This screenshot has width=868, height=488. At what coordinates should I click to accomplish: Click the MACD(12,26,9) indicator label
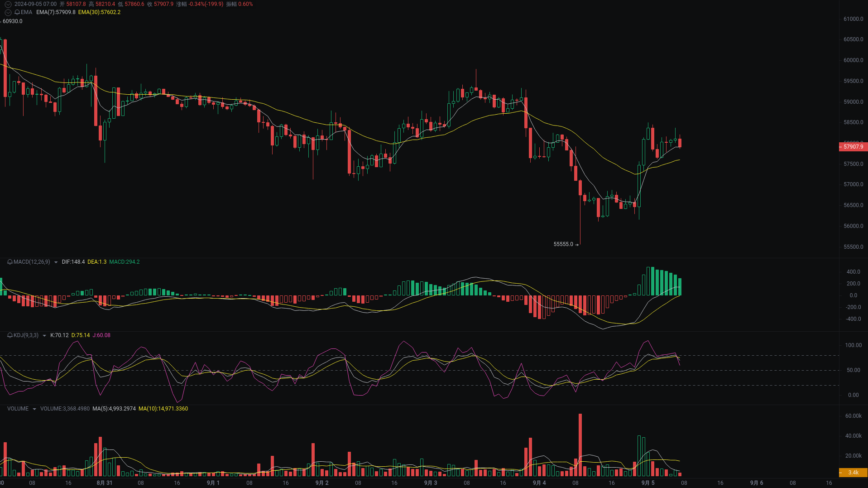[x=32, y=262]
